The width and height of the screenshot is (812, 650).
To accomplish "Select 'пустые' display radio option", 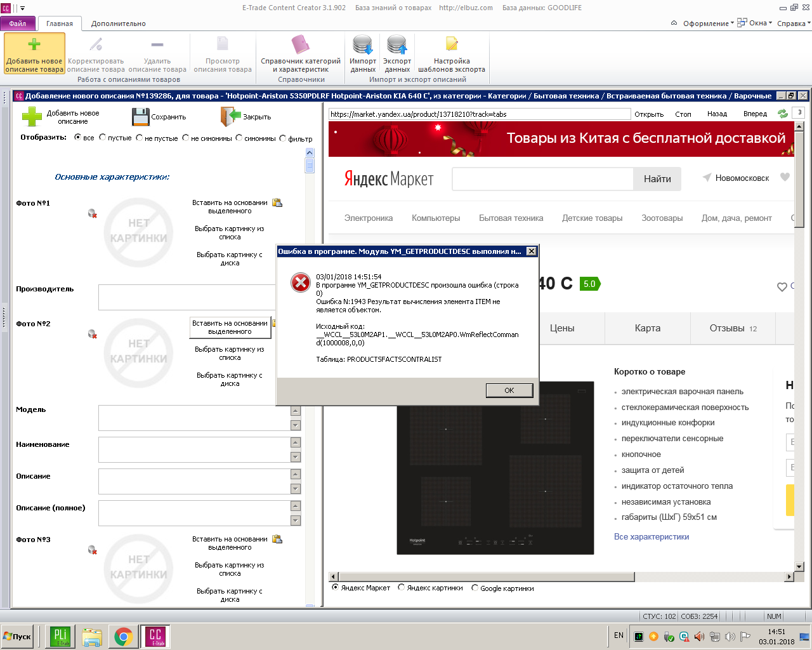I will 102,137.
